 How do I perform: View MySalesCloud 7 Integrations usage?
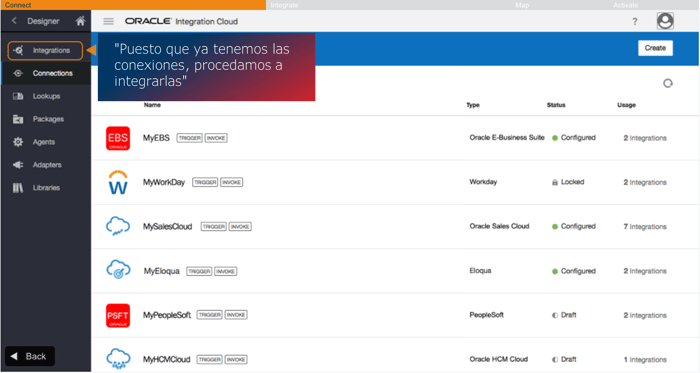click(645, 227)
